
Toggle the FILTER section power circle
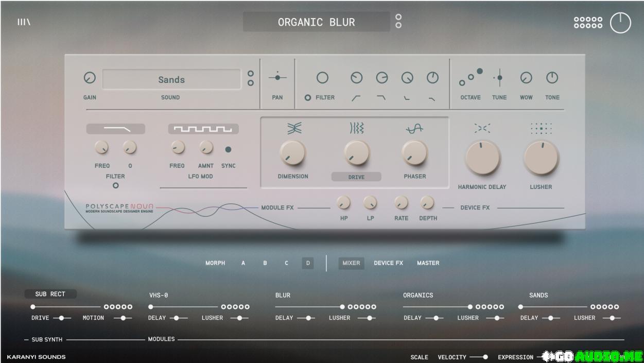115,185
